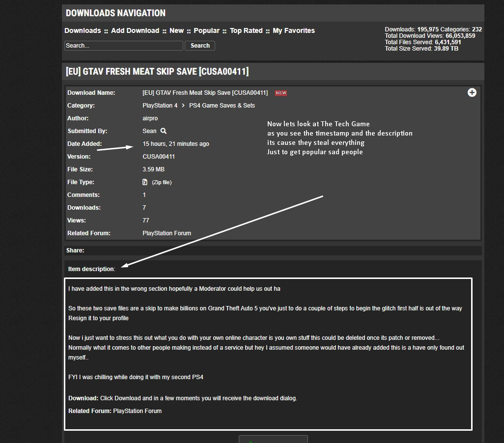Screen dimensions: 504x443
Task: Click the green download button at the bottom
Action: point(273,439)
